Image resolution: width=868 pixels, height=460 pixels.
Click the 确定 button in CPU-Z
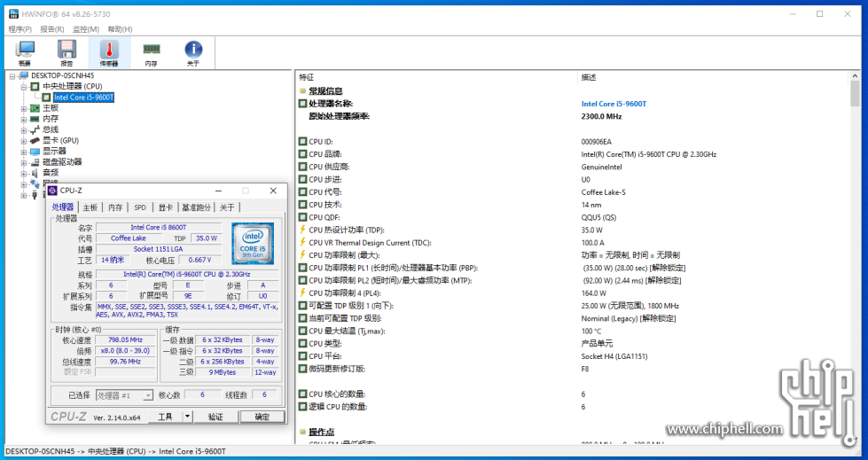coord(262,417)
